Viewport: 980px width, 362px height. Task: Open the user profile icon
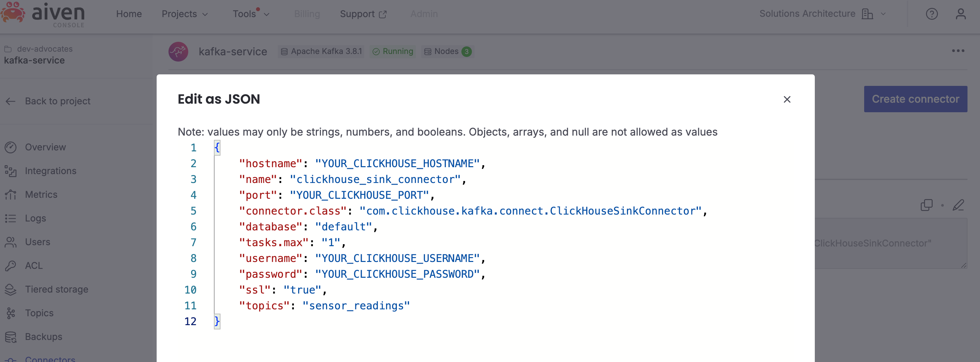point(961,14)
